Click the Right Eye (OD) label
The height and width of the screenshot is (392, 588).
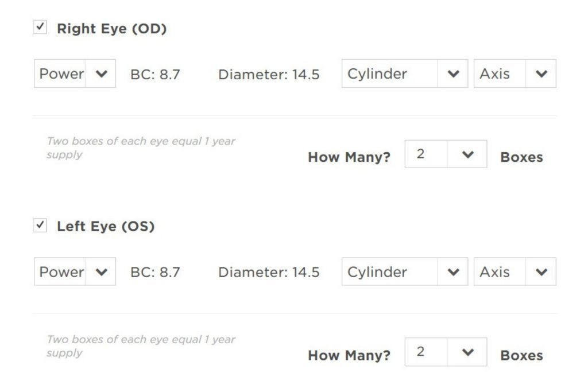111,29
